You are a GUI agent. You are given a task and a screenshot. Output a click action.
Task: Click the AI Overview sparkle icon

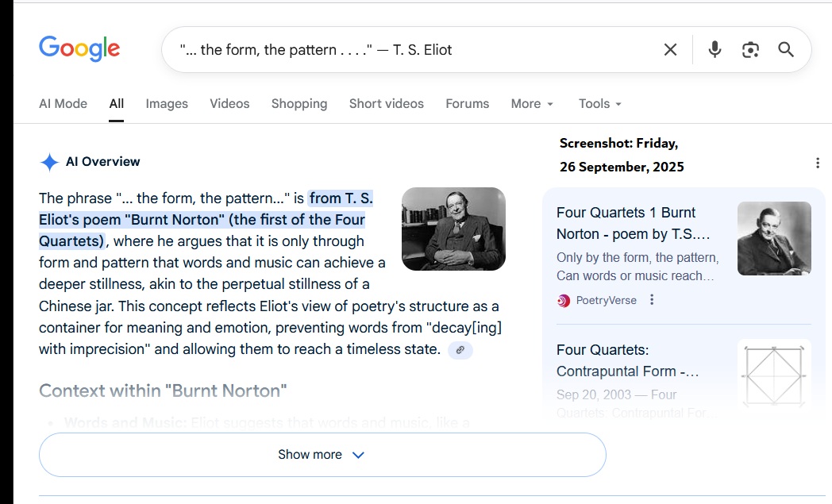pos(49,162)
